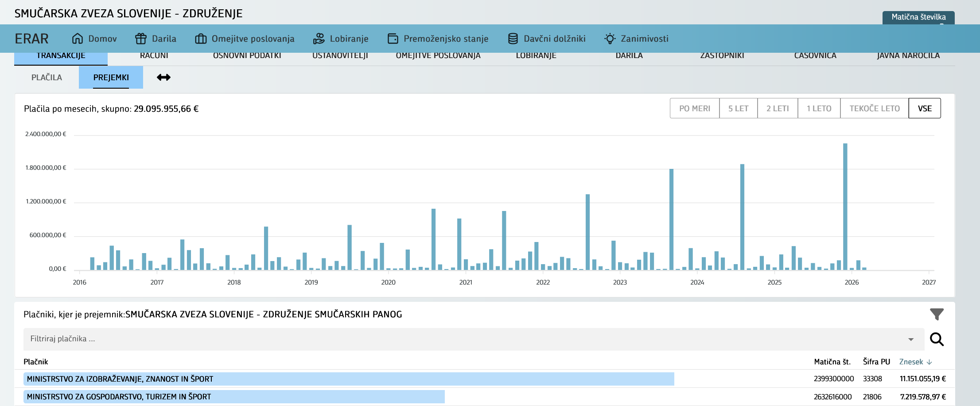Image resolution: width=980 pixels, height=406 pixels.
Task: Click the double-arrow swap icon
Action: tap(163, 78)
